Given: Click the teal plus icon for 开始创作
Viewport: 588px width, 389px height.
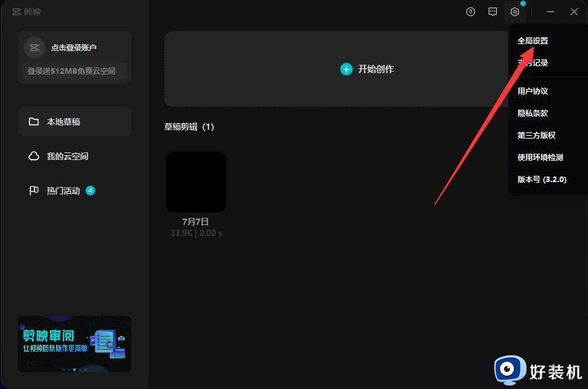Looking at the screenshot, I should (x=346, y=69).
